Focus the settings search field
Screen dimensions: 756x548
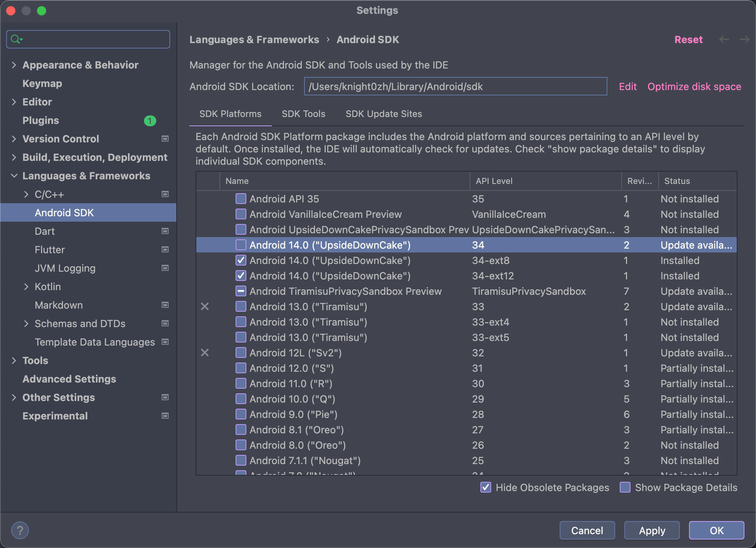[88, 39]
